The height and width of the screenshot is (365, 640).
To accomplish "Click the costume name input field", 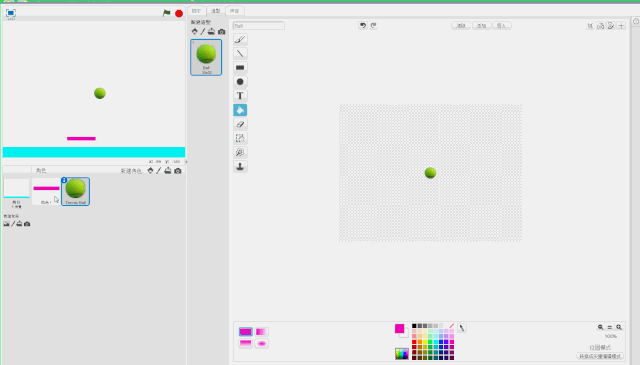I will 258,26.
